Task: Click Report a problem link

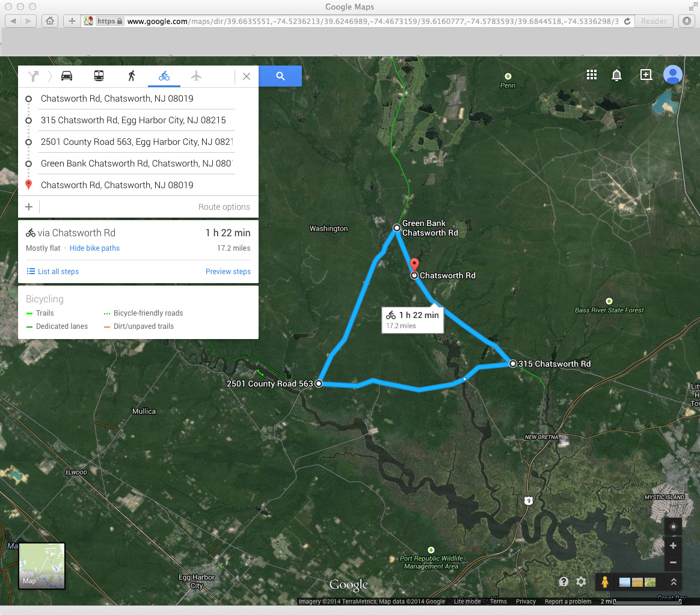Action: [568, 602]
